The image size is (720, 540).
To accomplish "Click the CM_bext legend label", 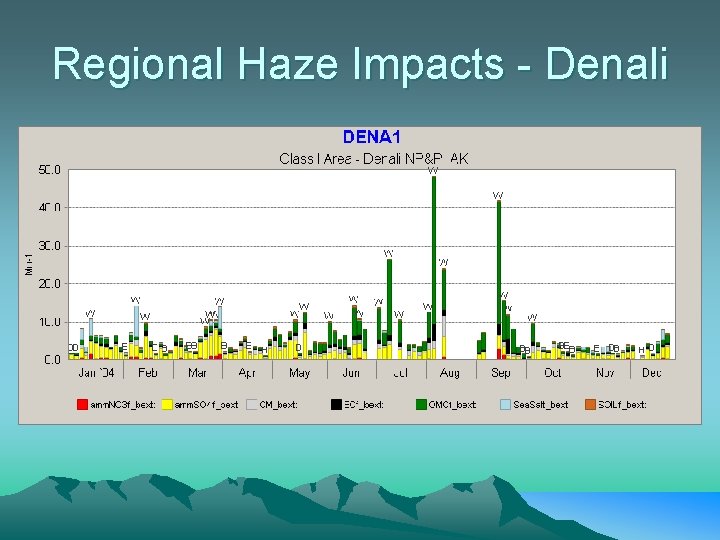I will tap(279, 405).
